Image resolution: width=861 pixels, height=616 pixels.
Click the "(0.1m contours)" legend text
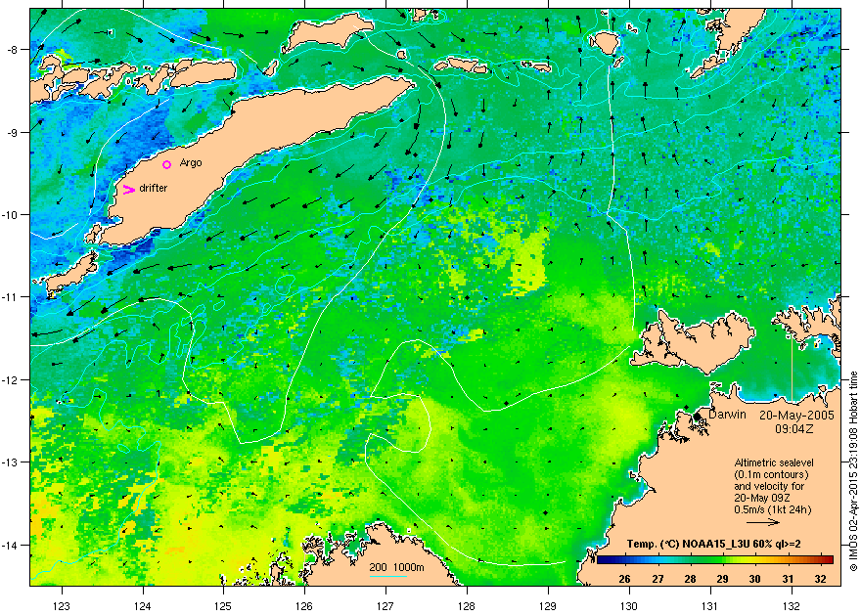tap(772, 474)
